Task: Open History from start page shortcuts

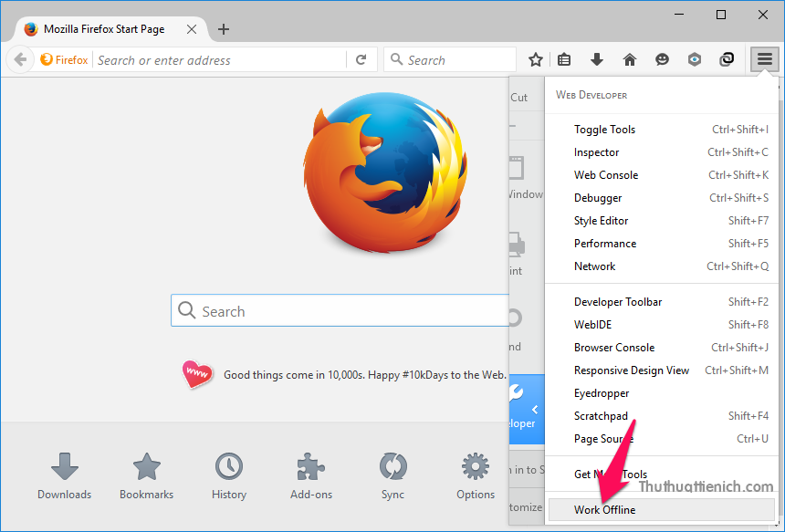Action: [x=229, y=476]
